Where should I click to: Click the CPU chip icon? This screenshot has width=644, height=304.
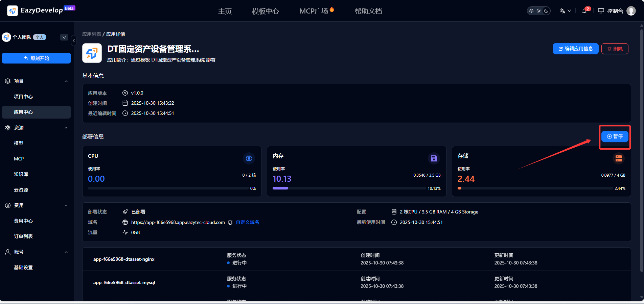[x=249, y=158]
